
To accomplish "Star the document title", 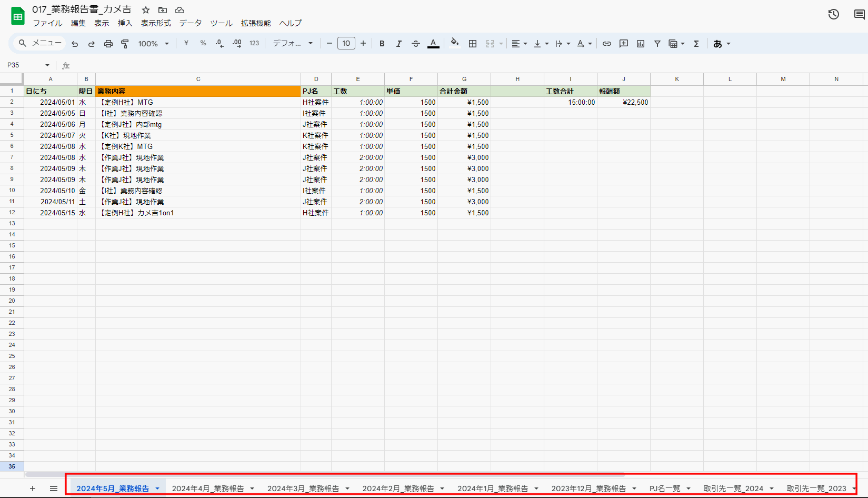I will point(146,10).
